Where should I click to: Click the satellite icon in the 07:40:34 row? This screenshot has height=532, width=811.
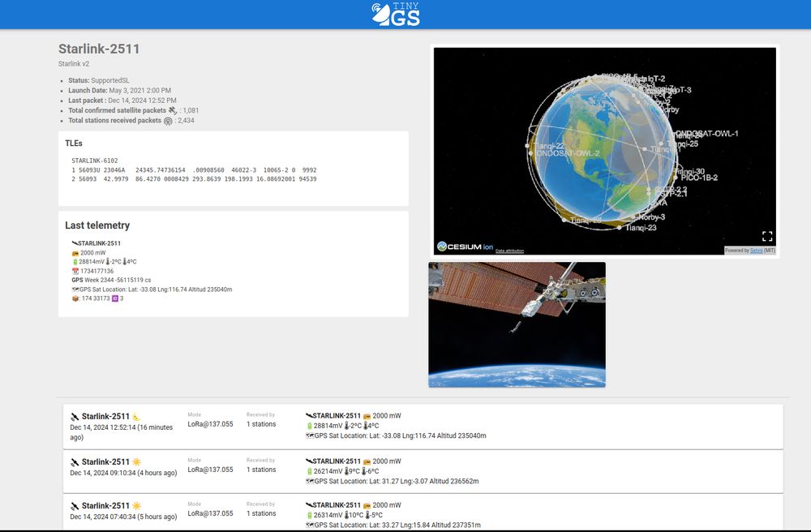coord(75,506)
